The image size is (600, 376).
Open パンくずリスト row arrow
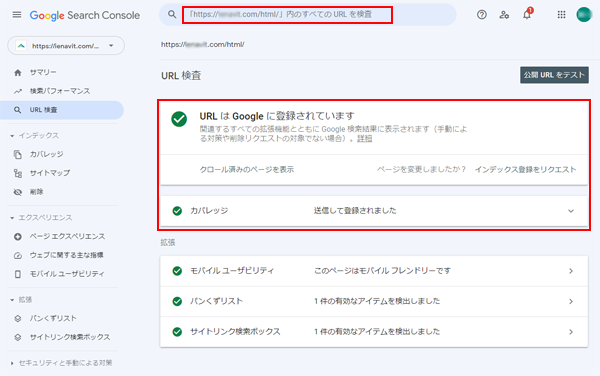point(571,301)
